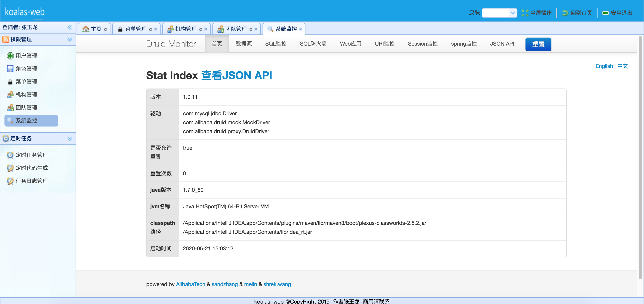
Task: Switch language to English
Action: click(x=604, y=66)
